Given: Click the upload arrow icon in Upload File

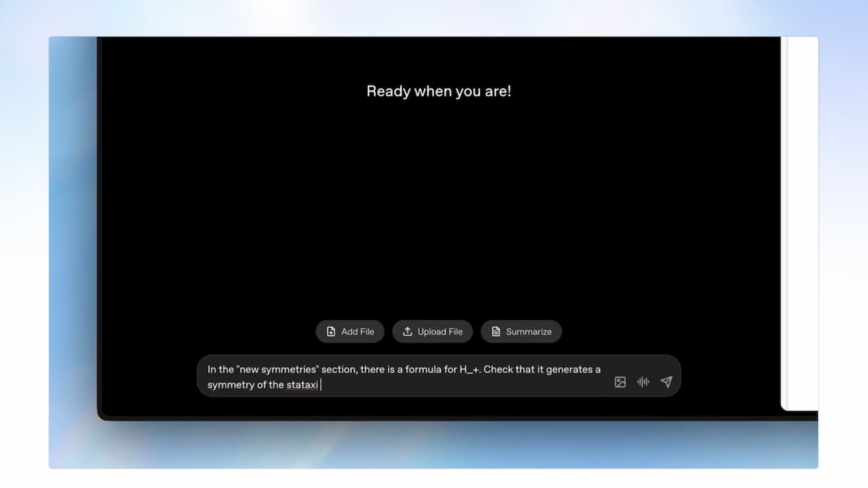Looking at the screenshot, I should pyautogui.click(x=408, y=331).
